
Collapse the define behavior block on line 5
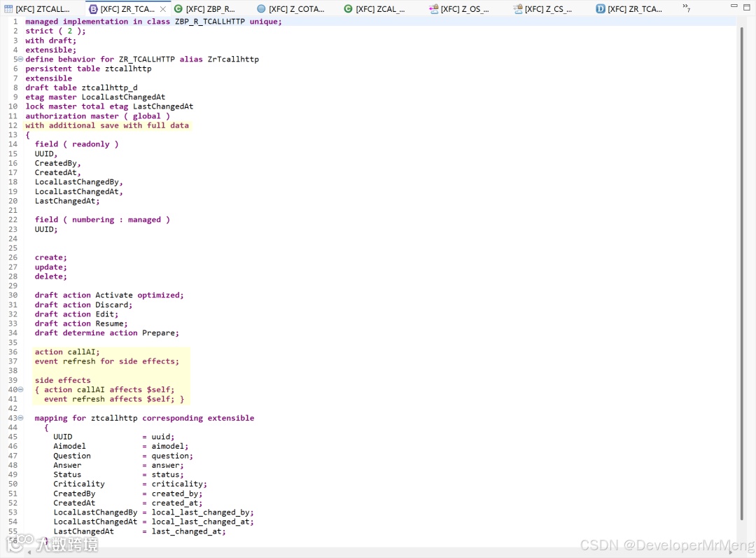pos(20,60)
